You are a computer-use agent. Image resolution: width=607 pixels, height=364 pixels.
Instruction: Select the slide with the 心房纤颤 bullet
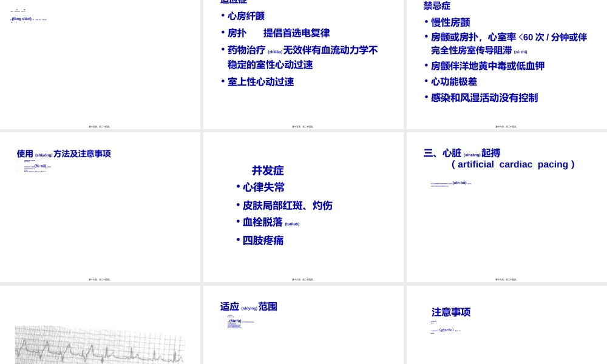coord(303,64)
